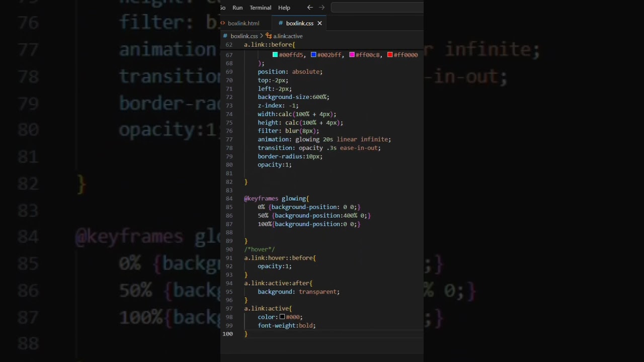Click '@keyframes glowing{' on line 84
Viewport: 644px width, 362px height.
coord(277,199)
